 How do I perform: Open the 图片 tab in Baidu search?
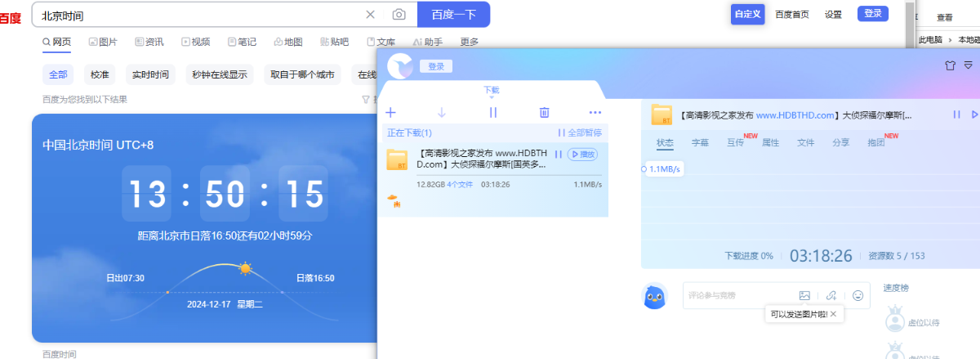[x=103, y=42]
